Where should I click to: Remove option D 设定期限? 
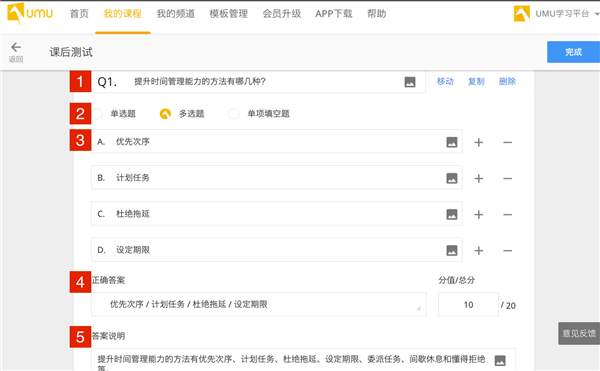(507, 251)
